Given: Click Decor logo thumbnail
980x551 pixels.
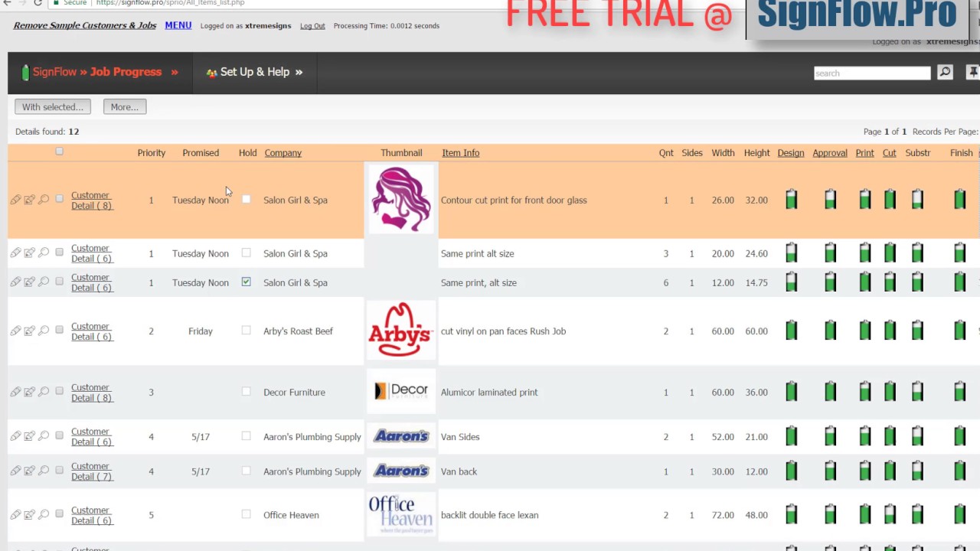Looking at the screenshot, I should tap(400, 391).
